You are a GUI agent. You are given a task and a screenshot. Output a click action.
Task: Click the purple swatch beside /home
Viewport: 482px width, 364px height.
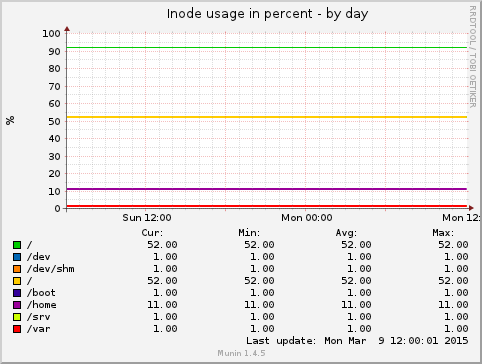pyautogui.click(x=17, y=305)
